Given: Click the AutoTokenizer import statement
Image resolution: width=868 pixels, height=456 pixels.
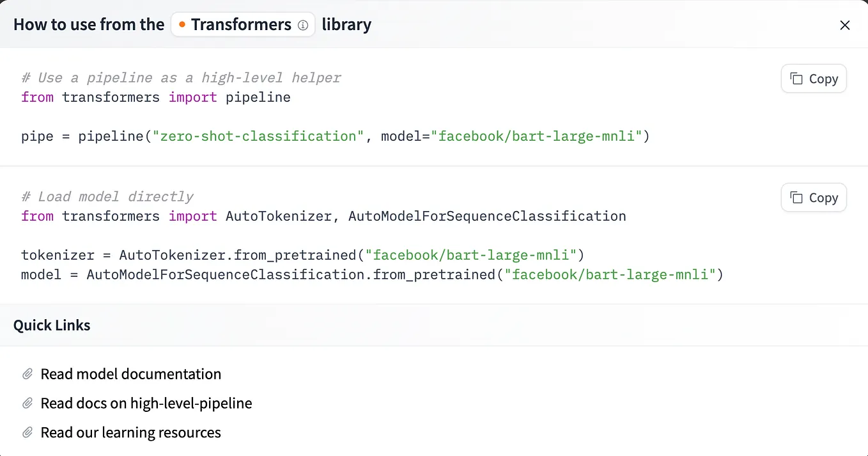Looking at the screenshot, I should (x=277, y=216).
